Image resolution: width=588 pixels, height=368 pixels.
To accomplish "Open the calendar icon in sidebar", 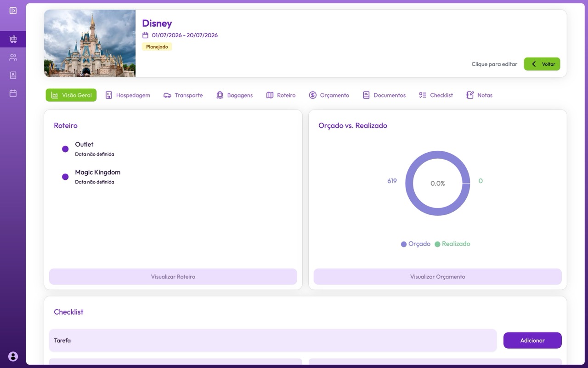I will coord(13,93).
